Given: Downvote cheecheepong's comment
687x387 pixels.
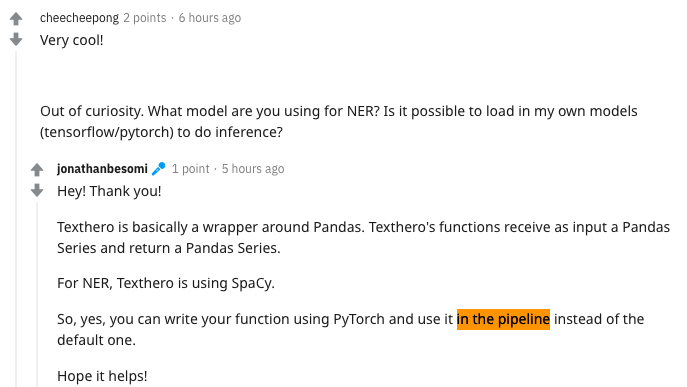Looking at the screenshot, I should click(16, 39).
